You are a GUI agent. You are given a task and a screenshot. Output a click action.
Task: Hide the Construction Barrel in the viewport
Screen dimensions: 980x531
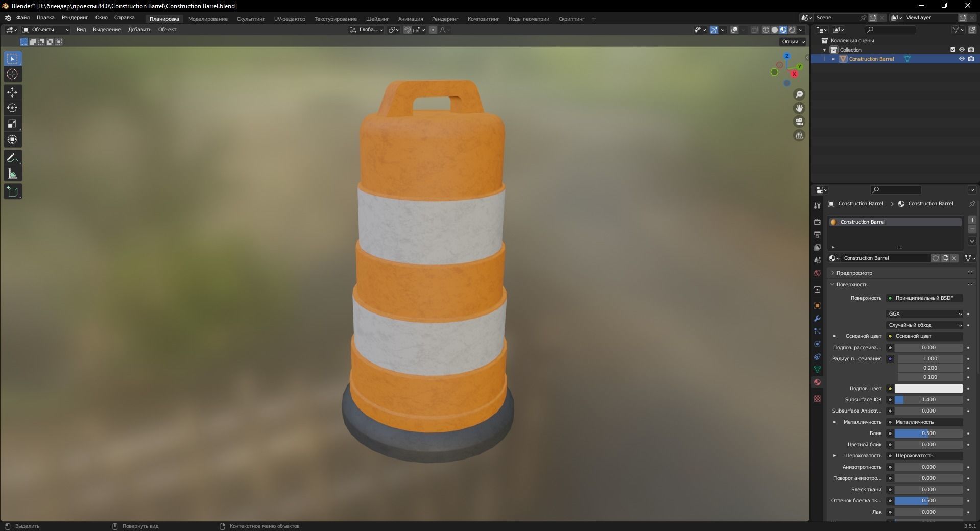click(x=962, y=59)
